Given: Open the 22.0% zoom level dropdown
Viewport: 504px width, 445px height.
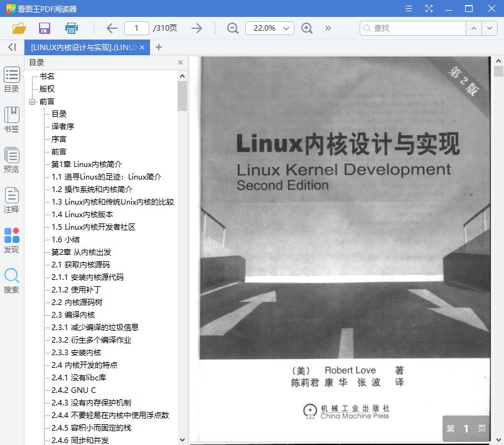Looking at the screenshot, I should point(270,28).
